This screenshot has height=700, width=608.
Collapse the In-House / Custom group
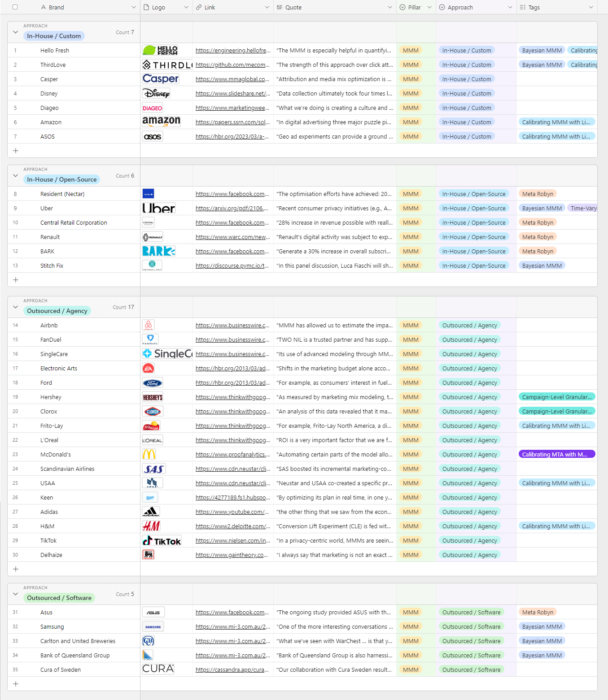[16, 32]
